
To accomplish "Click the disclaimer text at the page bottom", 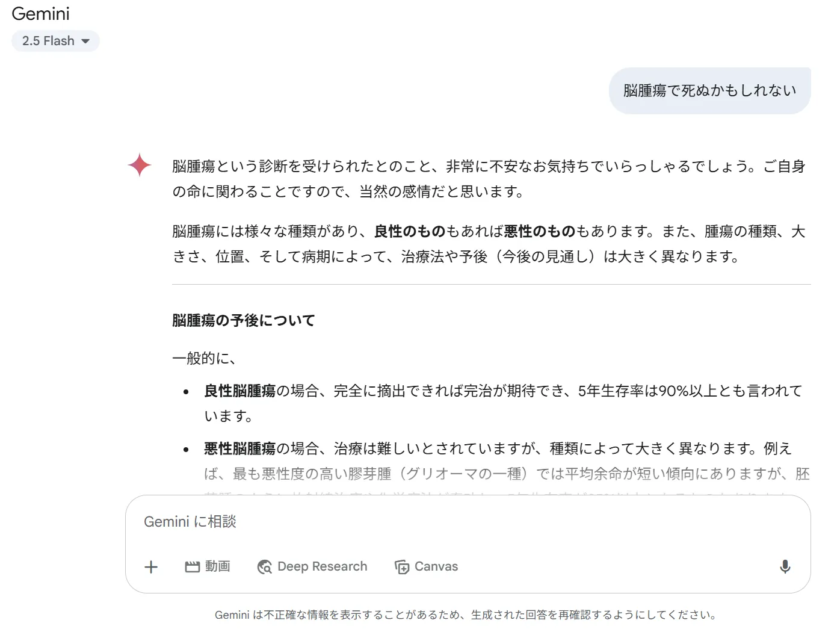I will tap(466, 616).
